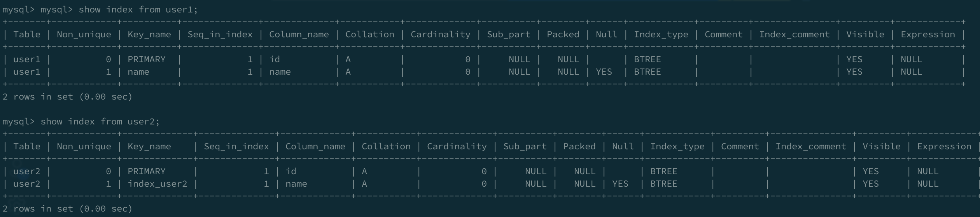Click Cardinality header in the user1 table

click(440, 34)
